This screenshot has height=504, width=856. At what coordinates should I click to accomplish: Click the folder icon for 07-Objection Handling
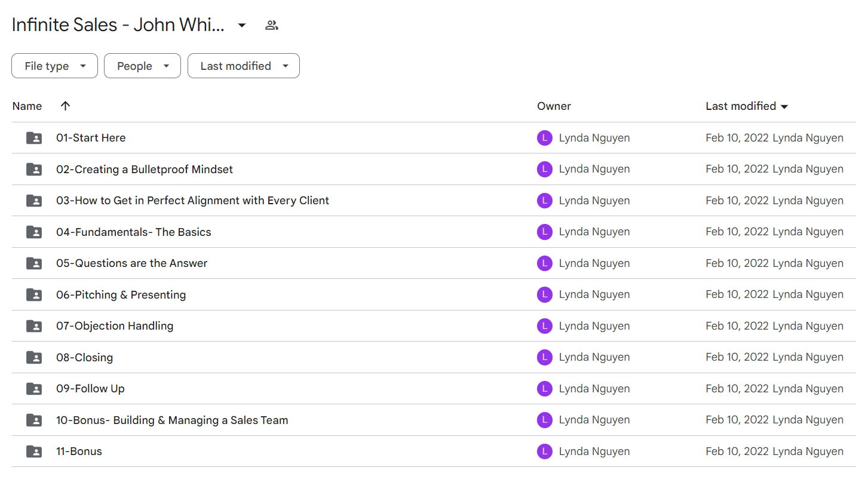coord(34,326)
